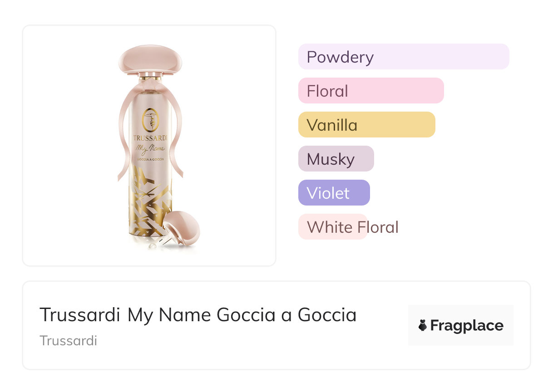Click the gold Trussardi greyhound emblem

coord(150,120)
